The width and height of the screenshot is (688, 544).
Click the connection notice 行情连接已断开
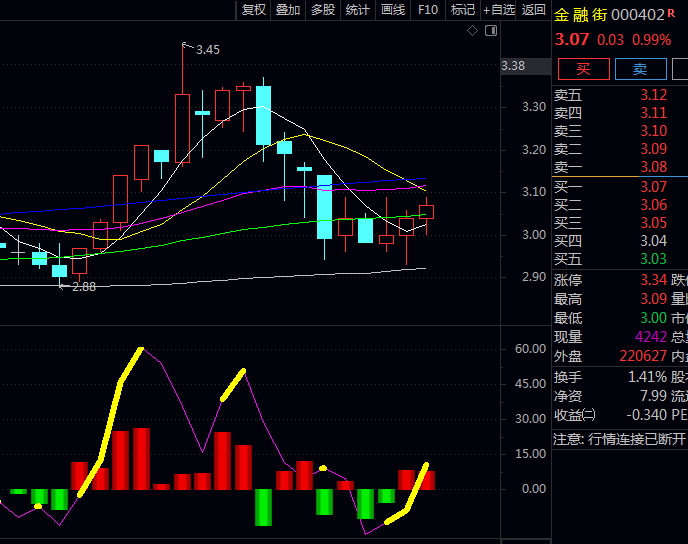point(637,439)
